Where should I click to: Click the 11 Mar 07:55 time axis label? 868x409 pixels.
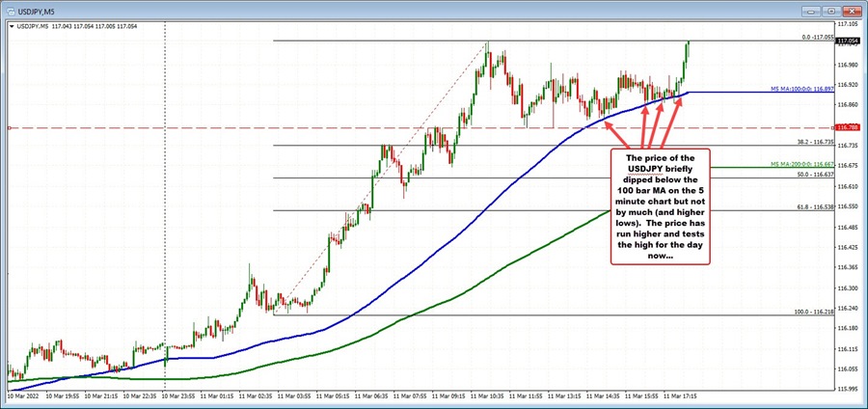point(410,396)
